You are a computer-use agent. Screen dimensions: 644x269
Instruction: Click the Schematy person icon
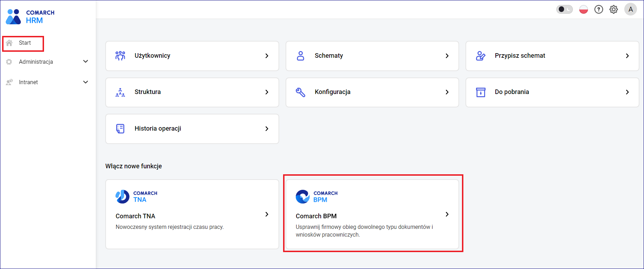300,56
